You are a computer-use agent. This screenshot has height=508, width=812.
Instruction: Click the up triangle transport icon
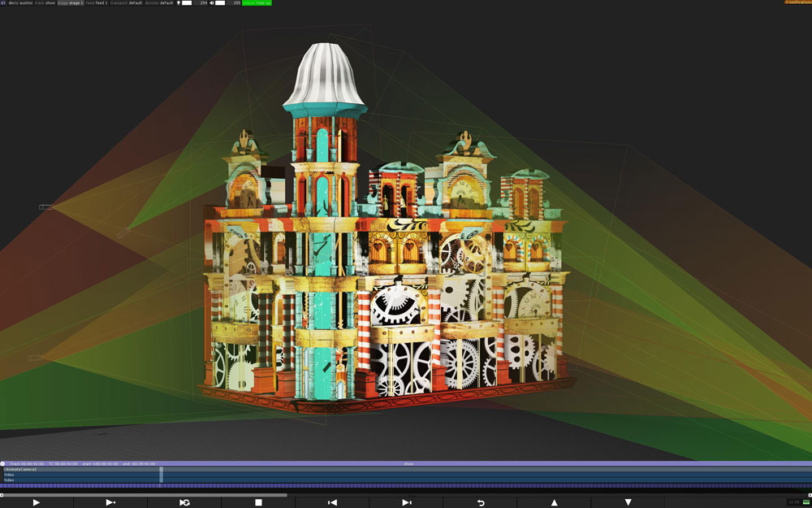tap(554, 502)
